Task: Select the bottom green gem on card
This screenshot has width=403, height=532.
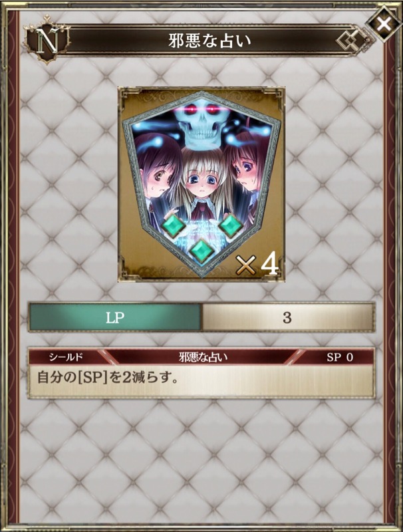Action: 201,251
